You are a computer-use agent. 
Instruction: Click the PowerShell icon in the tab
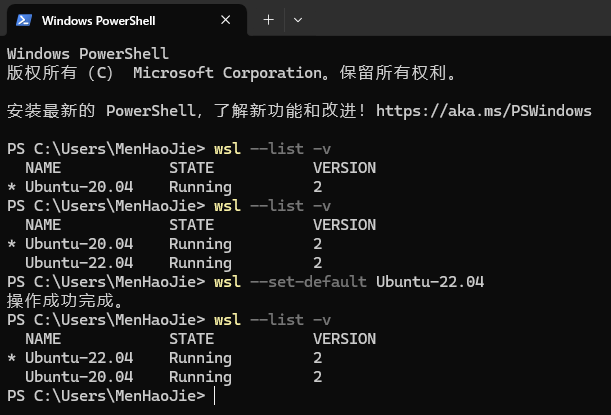24,20
